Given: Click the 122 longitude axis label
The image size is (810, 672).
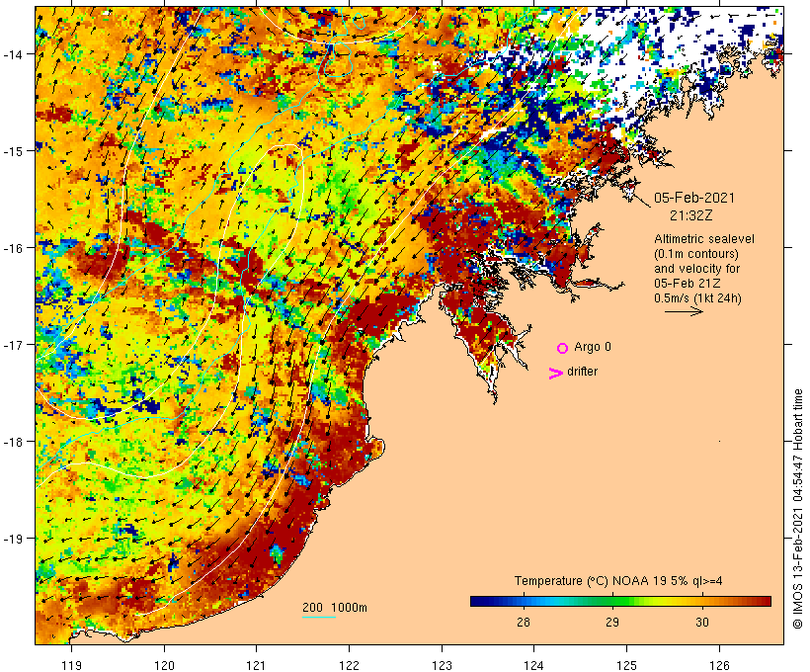Looking at the screenshot, I should coord(349,665).
